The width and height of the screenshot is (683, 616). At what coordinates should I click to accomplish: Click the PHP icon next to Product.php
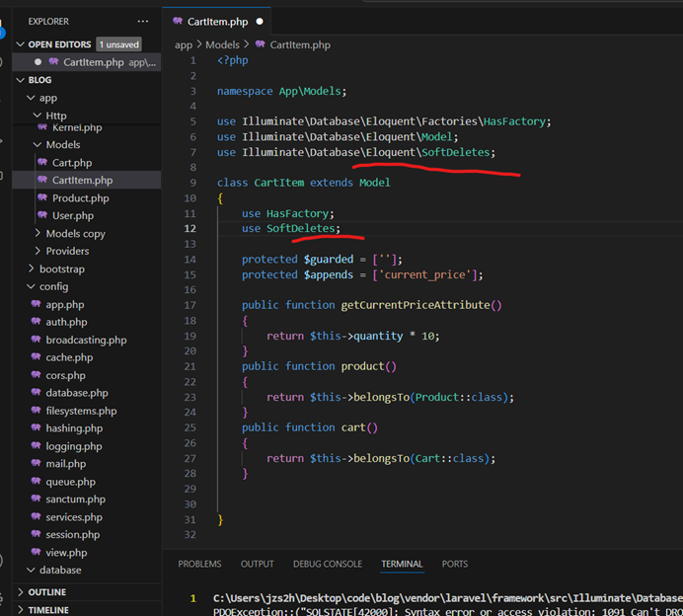[x=42, y=198]
